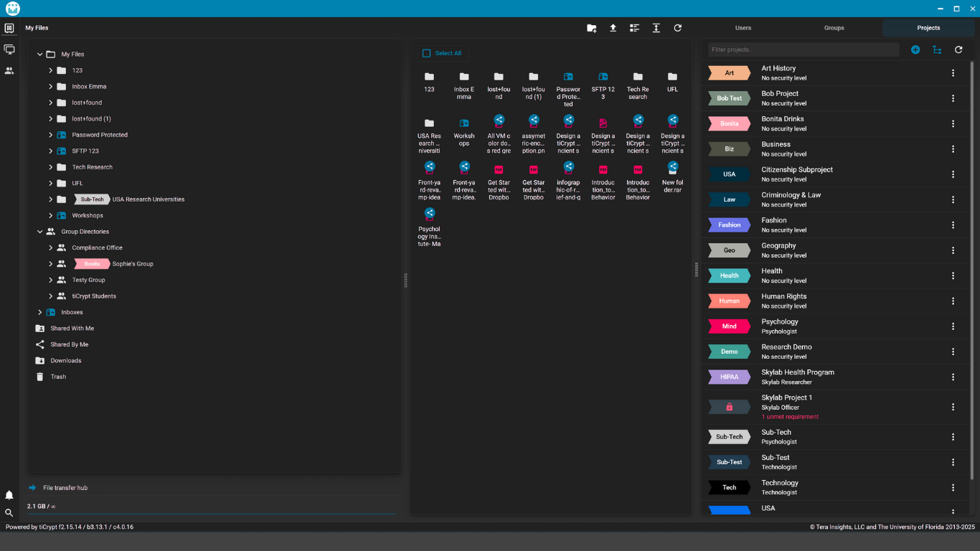The image size is (980, 551).
Task: Click the project hierarchy tree view icon
Action: (937, 50)
